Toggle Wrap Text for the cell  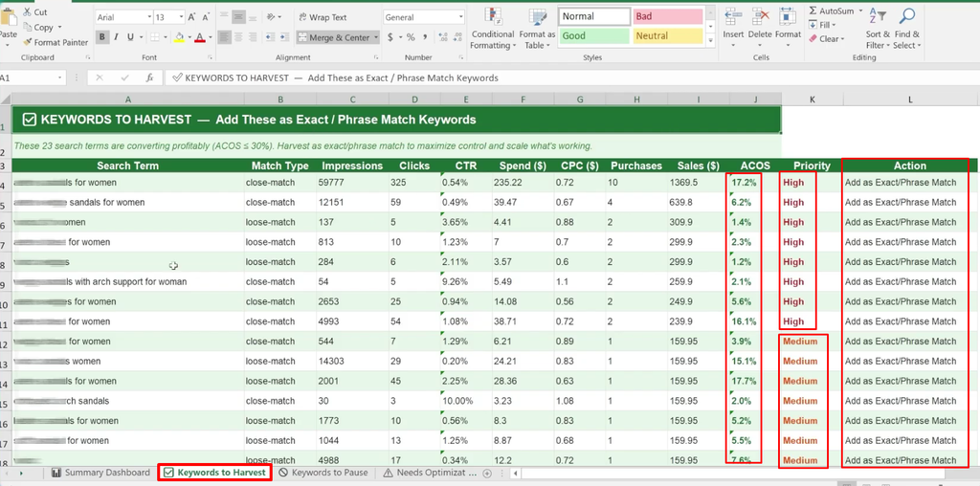click(322, 17)
